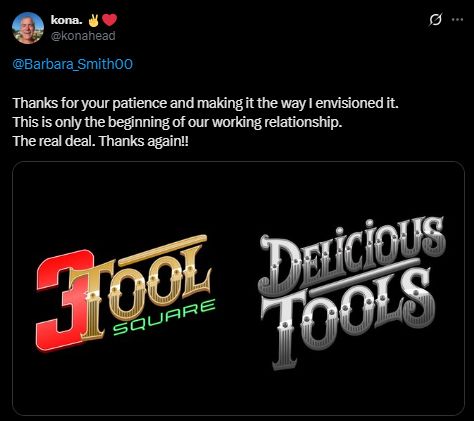Click the gold bar above TOOL lettering
This screenshot has width=474, height=421.
(163, 250)
